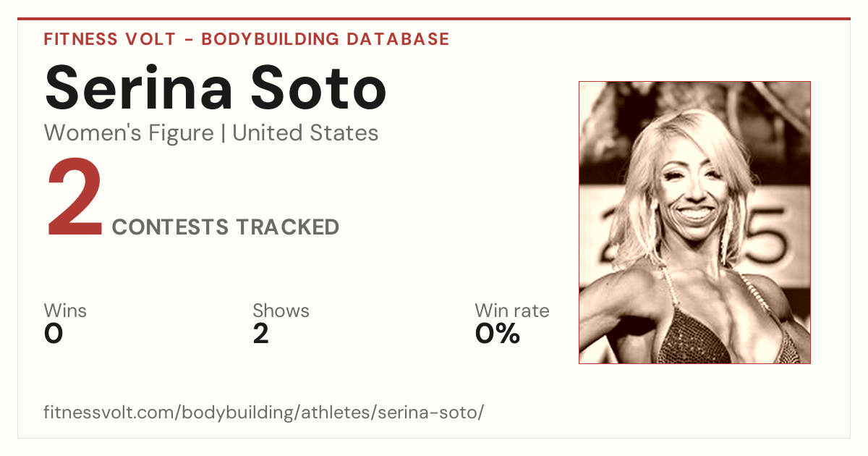Click the pipe separator before United States
Viewport: 868px width, 456px height.
coord(224,133)
